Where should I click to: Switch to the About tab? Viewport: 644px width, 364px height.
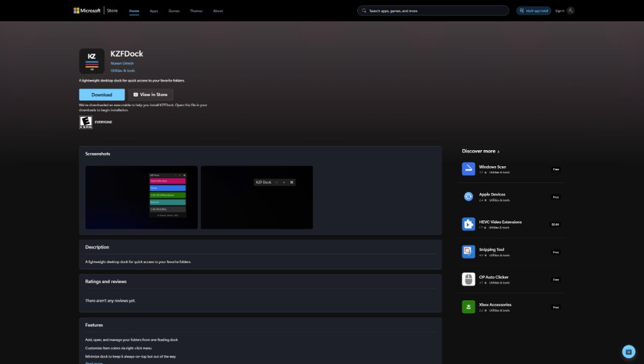point(218,11)
